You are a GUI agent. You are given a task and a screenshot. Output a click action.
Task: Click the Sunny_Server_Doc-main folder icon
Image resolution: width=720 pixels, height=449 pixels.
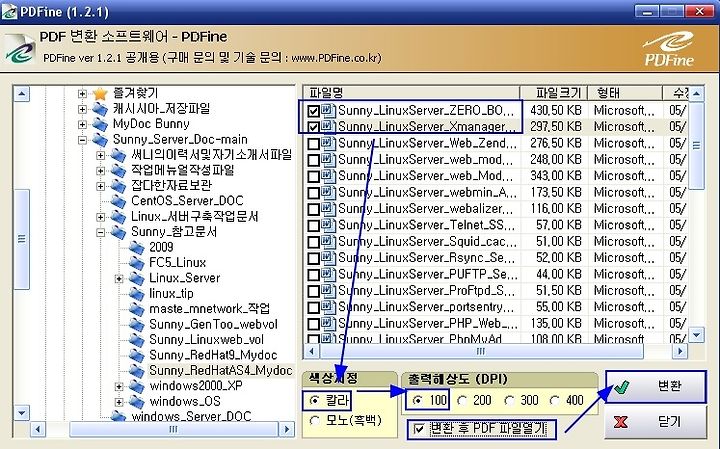[x=100, y=140]
